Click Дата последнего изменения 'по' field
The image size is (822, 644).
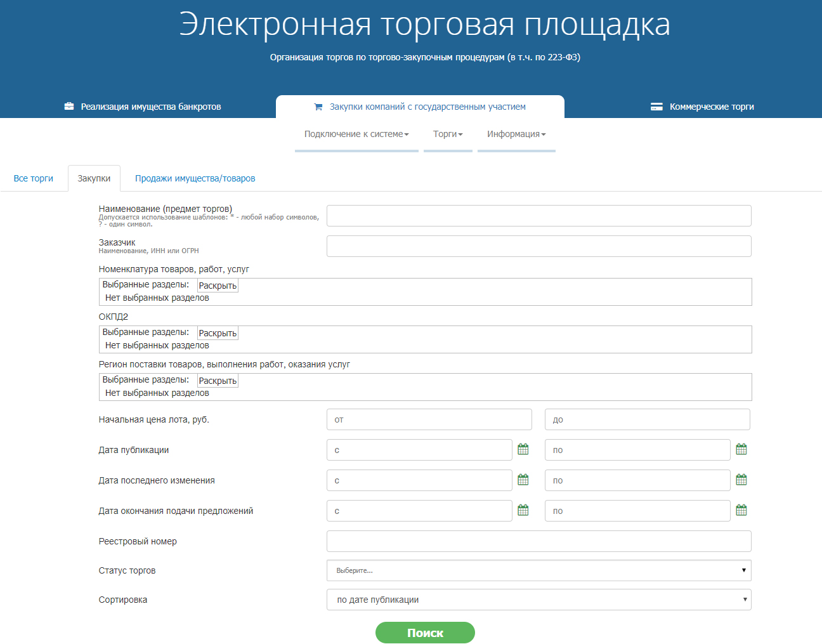coord(637,480)
